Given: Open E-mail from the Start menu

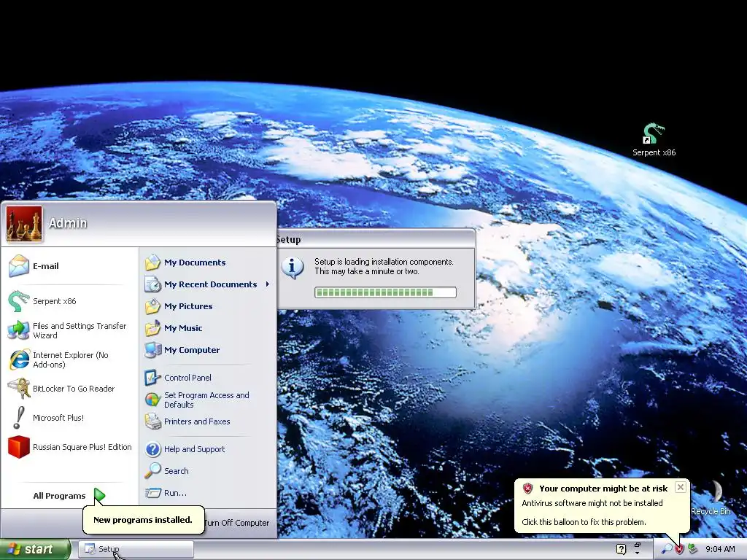Looking at the screenshot, I should point(69,266).
